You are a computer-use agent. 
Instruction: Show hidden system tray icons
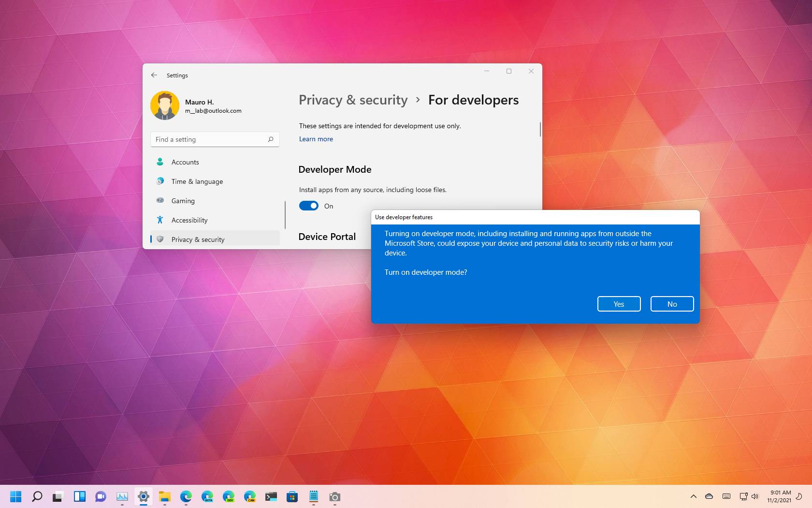(x=693, y=496)
